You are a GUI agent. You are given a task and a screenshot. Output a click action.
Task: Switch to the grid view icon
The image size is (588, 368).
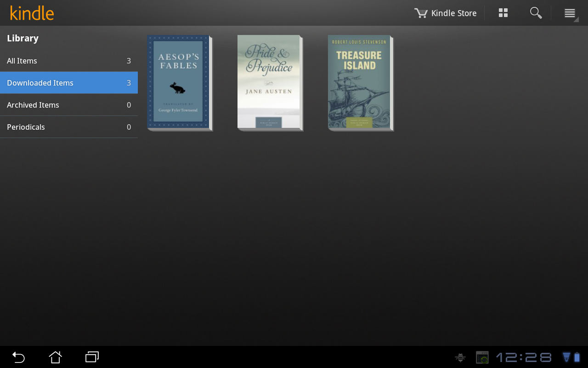point(503,13)
